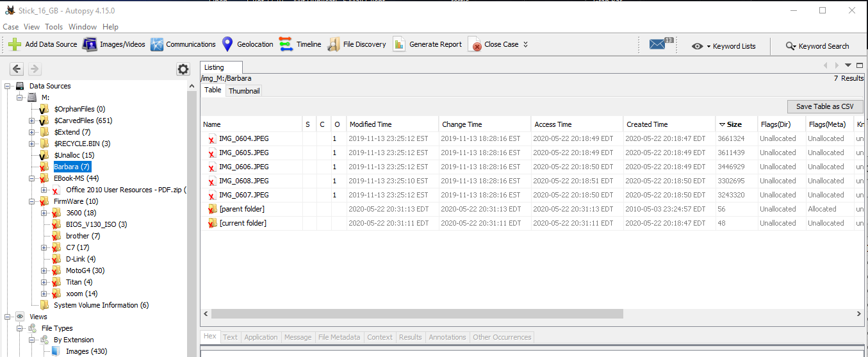Collapse the Data Sources node
The image size is (868, 357).
(8, 86)
